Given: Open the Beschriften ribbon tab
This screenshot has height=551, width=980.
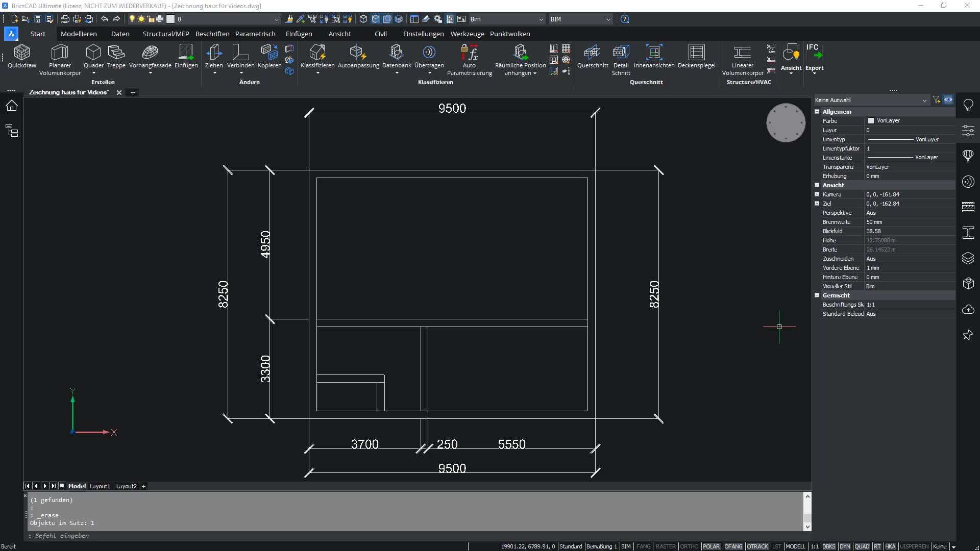Looking at the screenshot, I should [212, 34].
